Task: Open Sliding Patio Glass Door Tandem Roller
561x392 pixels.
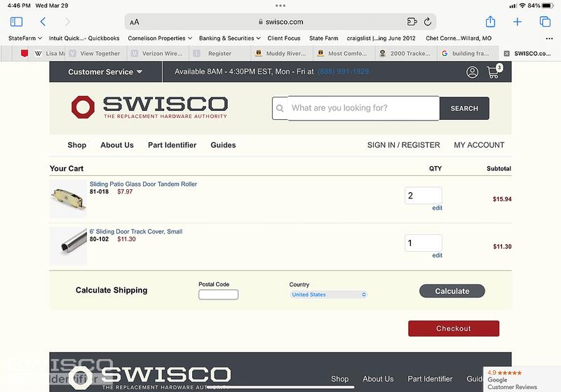Action: click(143, 184)
